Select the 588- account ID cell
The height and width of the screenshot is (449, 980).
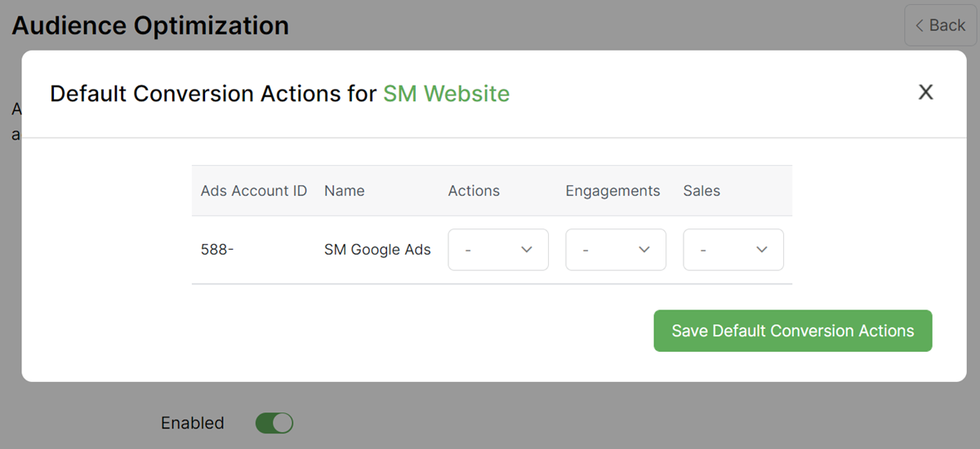217,250
